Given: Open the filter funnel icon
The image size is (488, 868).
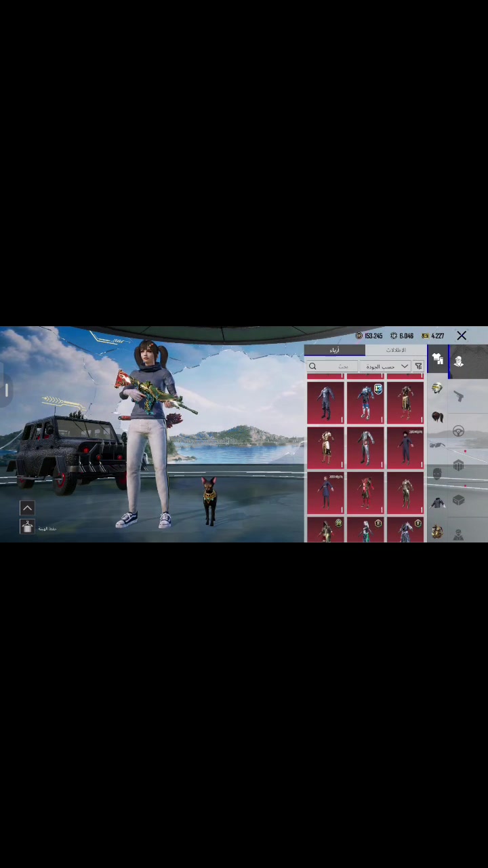Looking at the screenshot, I should [419, 366].
